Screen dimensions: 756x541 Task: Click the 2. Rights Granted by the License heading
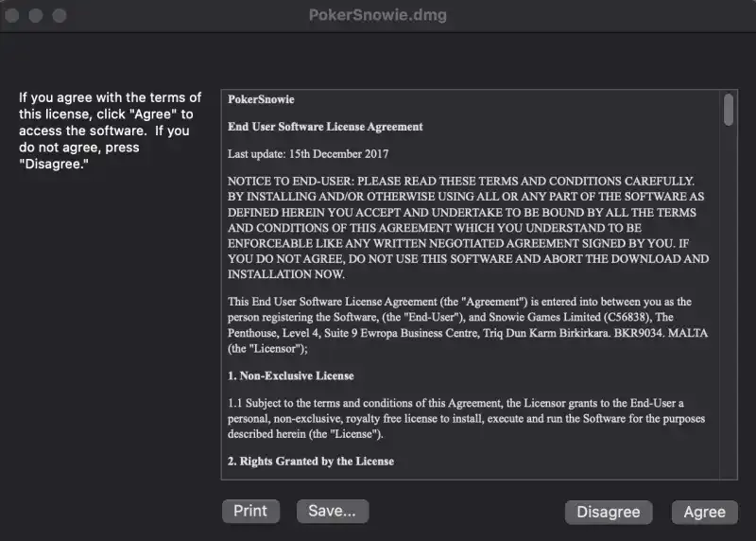[311, 461]
